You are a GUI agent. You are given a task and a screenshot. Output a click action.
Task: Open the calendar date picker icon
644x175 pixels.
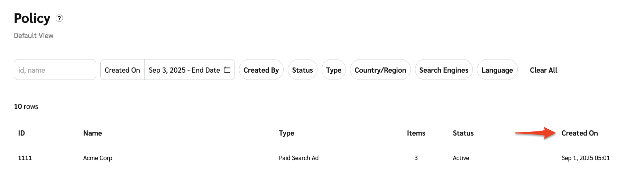pyautogui.click(x=227, y=70)
